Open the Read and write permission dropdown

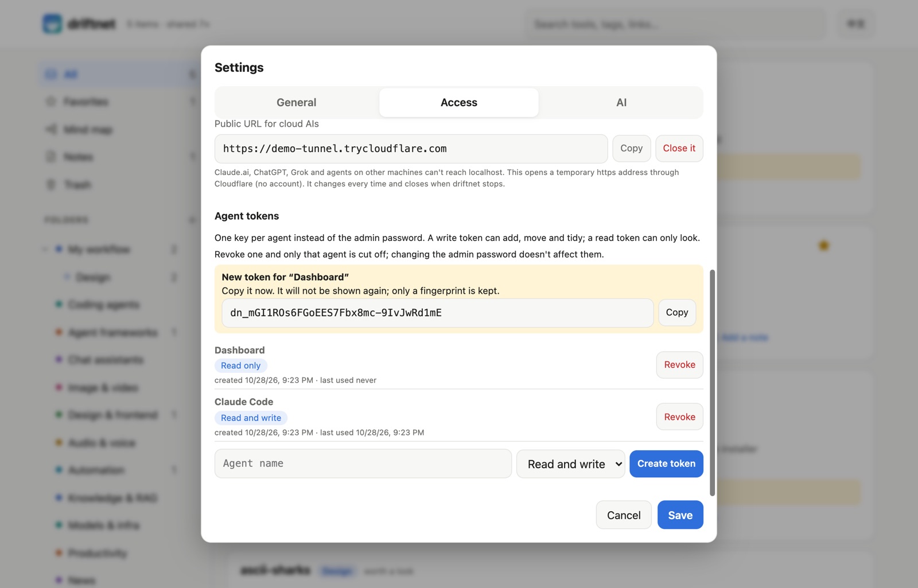click(x=571, y=464)
